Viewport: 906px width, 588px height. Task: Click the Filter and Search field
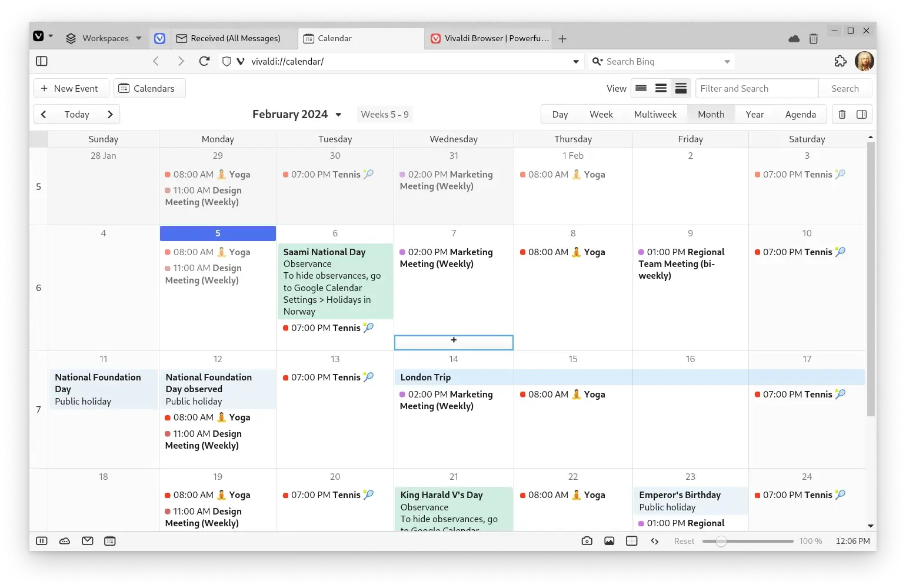(756, 89)
